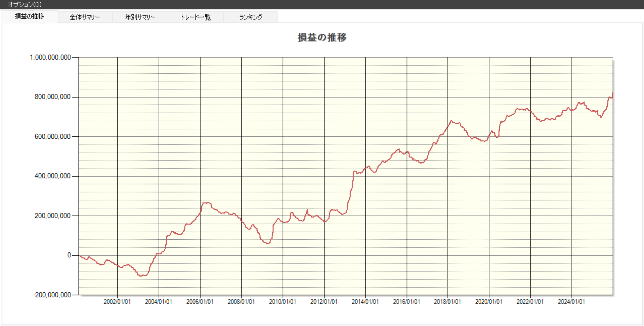Select the 2008/01/01 x-axis date label

tap(241, 302)
